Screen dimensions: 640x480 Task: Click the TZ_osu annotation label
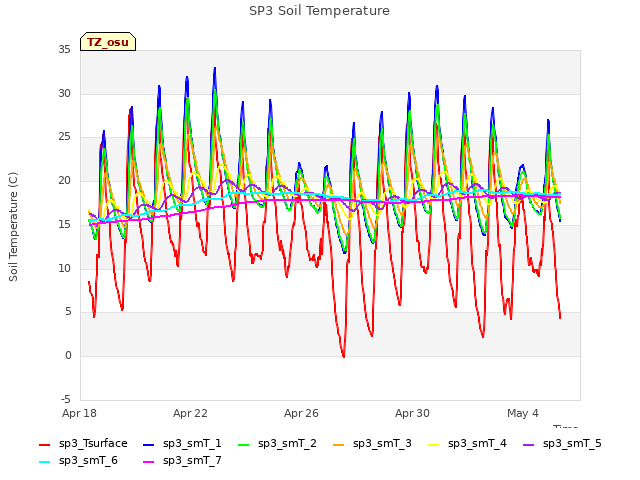108,42
